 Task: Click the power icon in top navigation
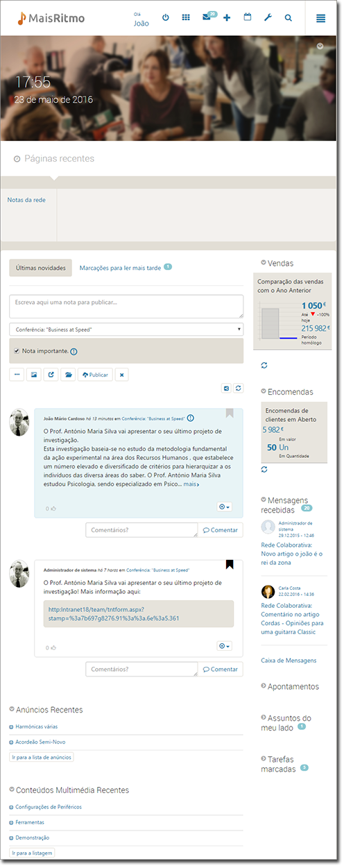click(x=166, y=18)
